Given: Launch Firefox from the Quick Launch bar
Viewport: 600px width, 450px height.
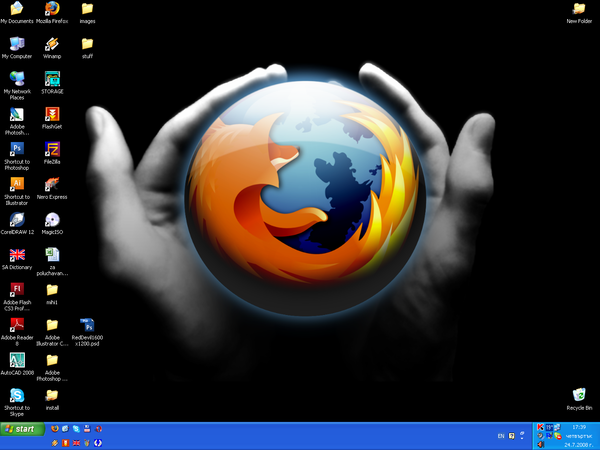Looking at the screenshot, I should pos(55,429).
